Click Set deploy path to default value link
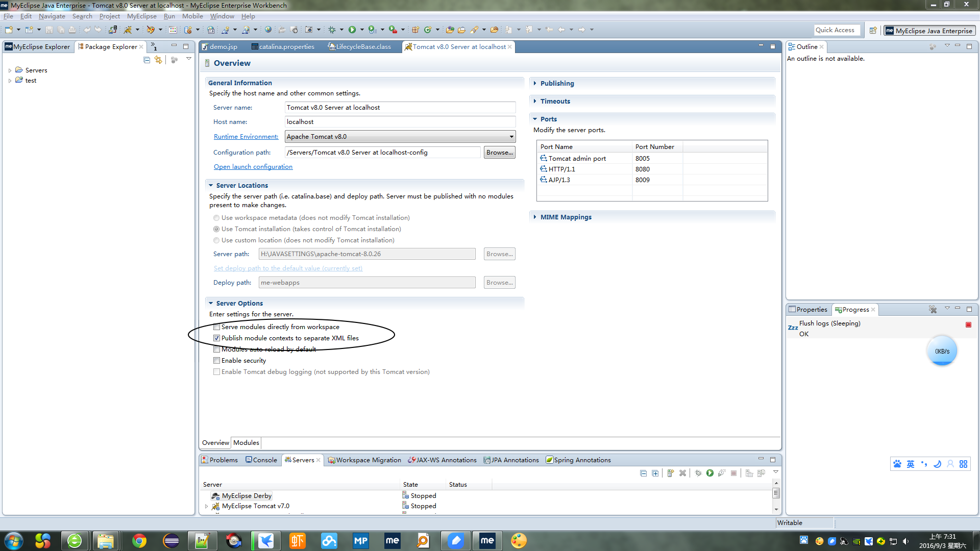This screenshot has width=980, height=551. click(x=288, y=268)
